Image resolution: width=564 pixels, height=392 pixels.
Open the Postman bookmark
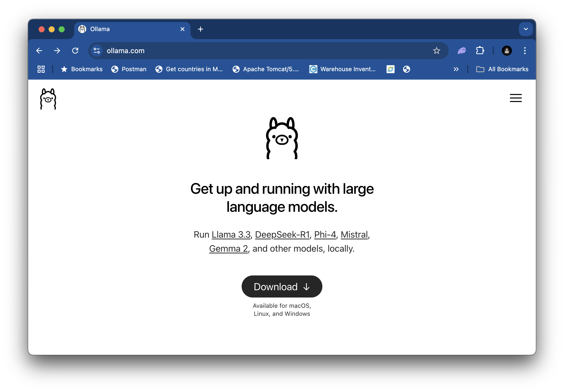pyautogui.click(x=129, y=69)
